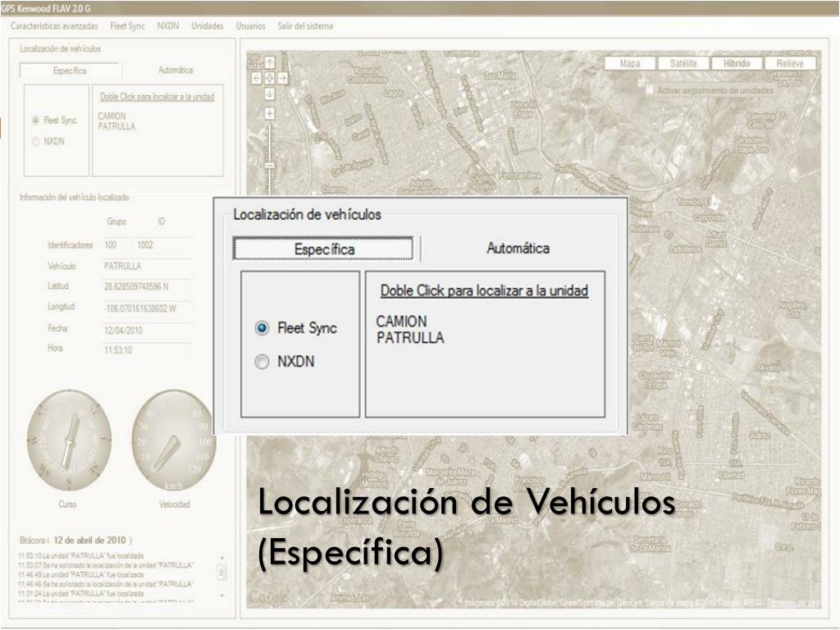Select Automática tab in enlarged overlay panel
This screenshot has height=630, width=840.
(x=518, y=248)
